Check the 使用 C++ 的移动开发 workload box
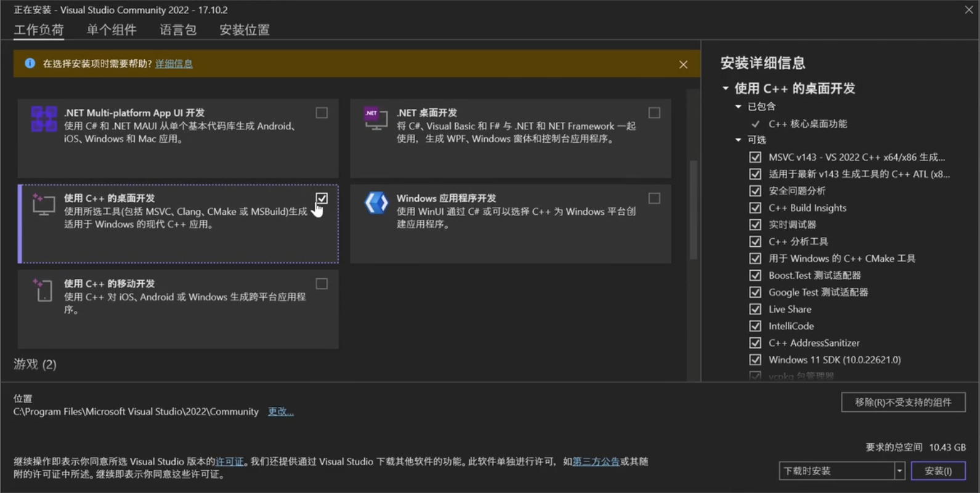This screenshot has height=493, width=980. click(322, 284)
